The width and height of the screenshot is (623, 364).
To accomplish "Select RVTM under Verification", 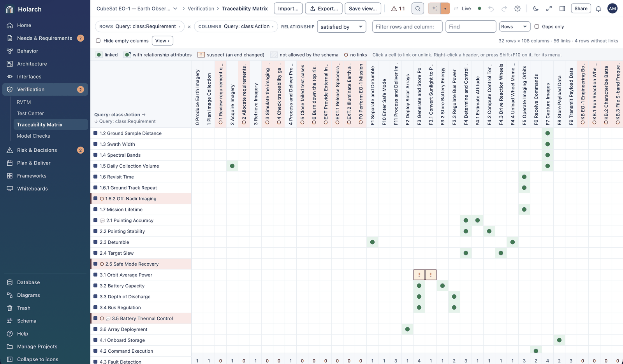I will [x=50, y=102].
